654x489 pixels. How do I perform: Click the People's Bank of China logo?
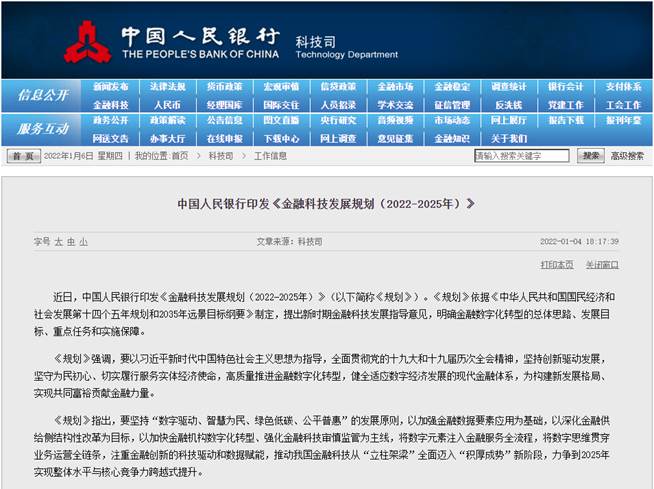[89, 41]
